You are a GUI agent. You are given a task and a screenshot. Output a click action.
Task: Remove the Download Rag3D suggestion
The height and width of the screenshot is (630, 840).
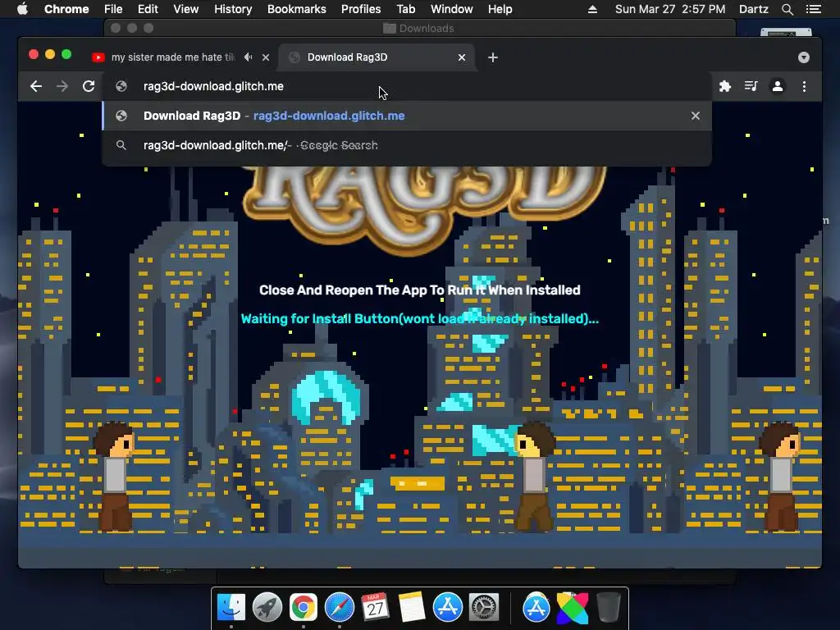click(696, 116)
